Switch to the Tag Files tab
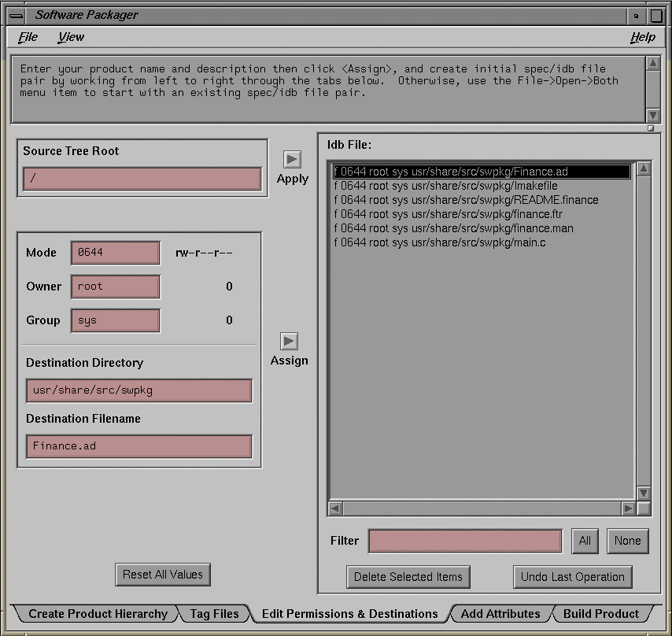 pyautogui.click(x=214, y=614)
